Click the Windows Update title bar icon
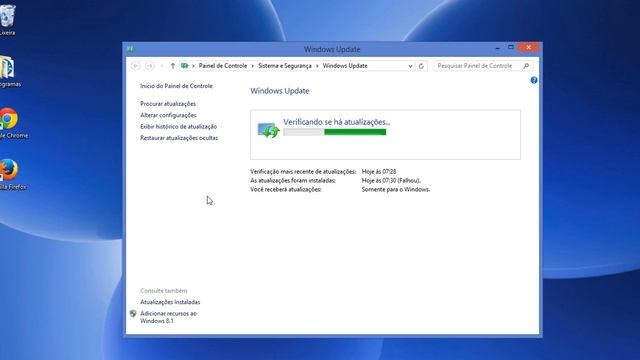The width and height of the screenshot is (640, 360). coord(131,49)
